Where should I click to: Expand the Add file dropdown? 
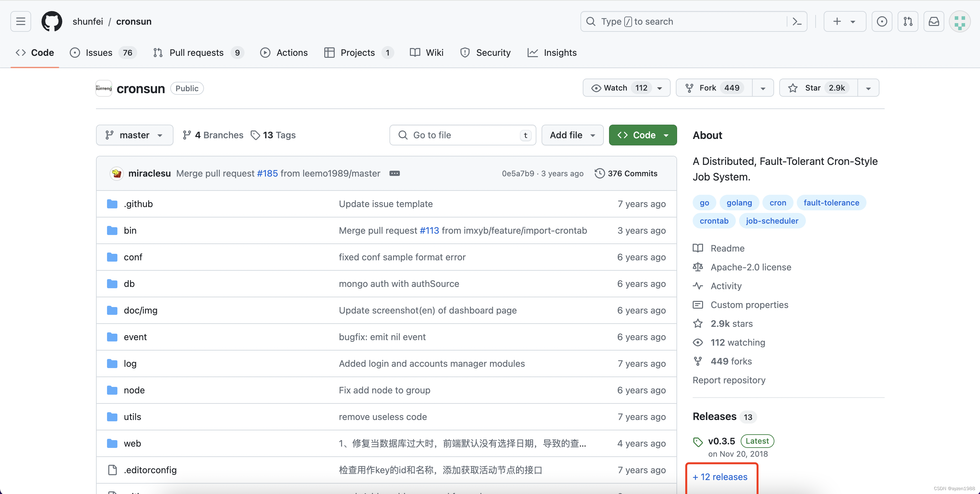pyautogui.click(x=572, y=135)
